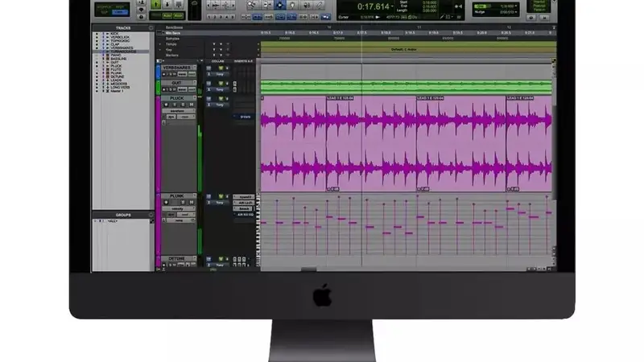The height and width of the screenshot is (362, 644).
Task: Click the DETUNE track name button
Action: coord(176,259)
